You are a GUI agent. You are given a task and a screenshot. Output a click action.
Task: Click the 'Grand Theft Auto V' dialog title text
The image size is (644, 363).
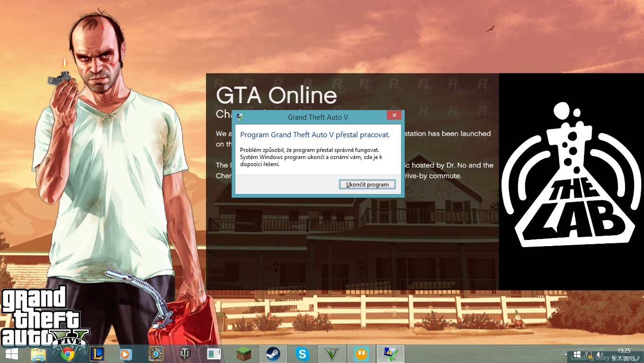coord(318,116)
